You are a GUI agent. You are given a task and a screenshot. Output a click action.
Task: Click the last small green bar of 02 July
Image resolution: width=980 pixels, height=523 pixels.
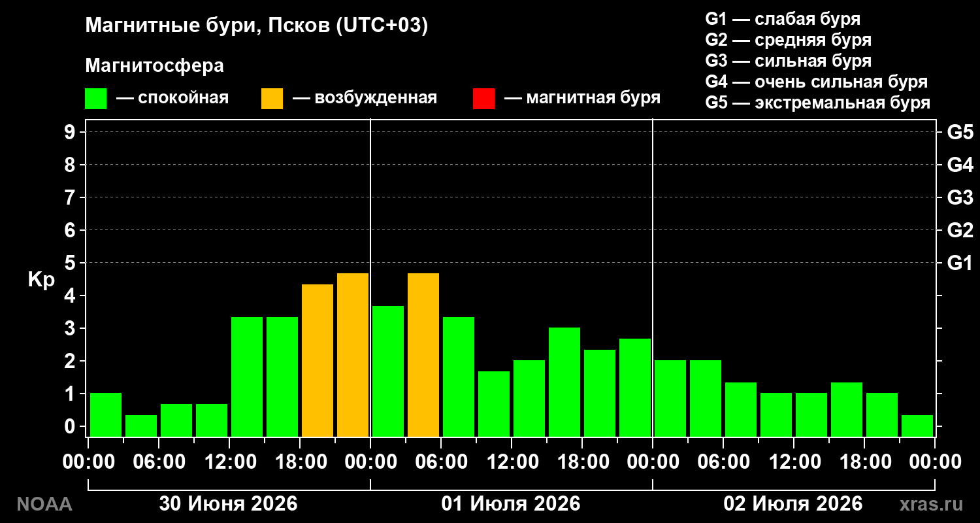pos(917,426)
